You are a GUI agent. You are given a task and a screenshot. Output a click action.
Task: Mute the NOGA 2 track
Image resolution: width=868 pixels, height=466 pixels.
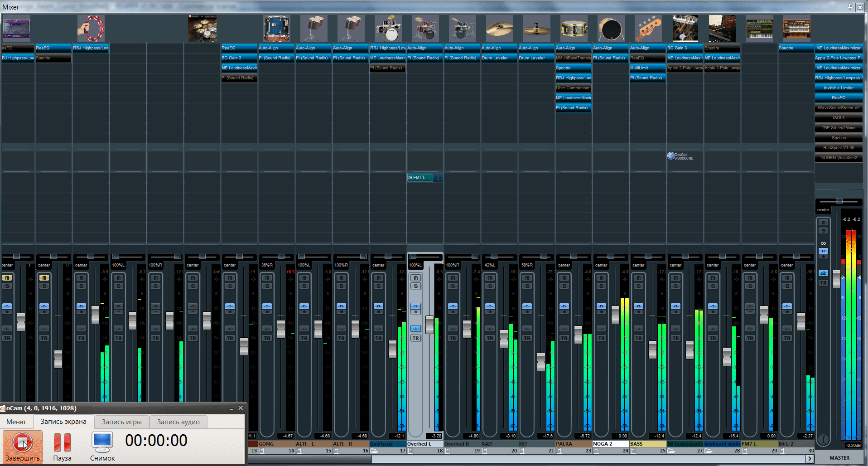click(x=601, y=277)
